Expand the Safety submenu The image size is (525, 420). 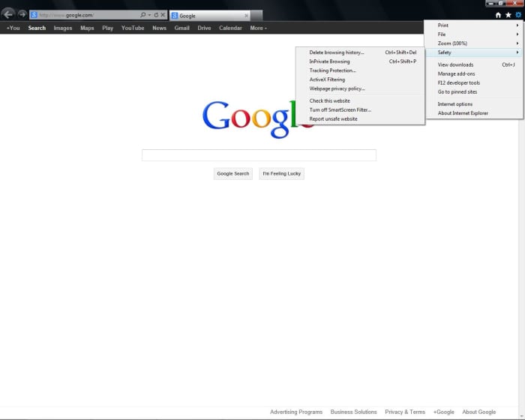click(474, 52)
